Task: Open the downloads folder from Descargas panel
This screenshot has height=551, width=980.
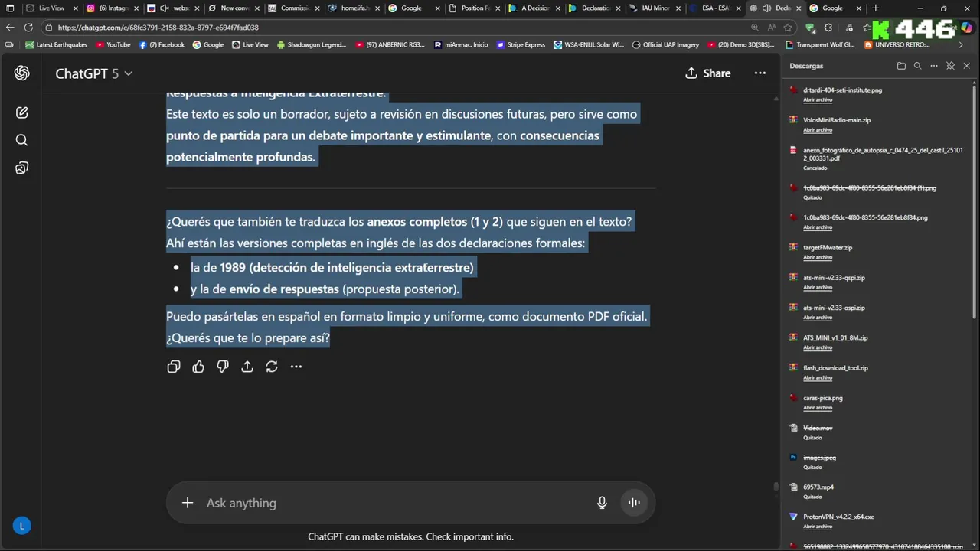Action: point(901,66)
